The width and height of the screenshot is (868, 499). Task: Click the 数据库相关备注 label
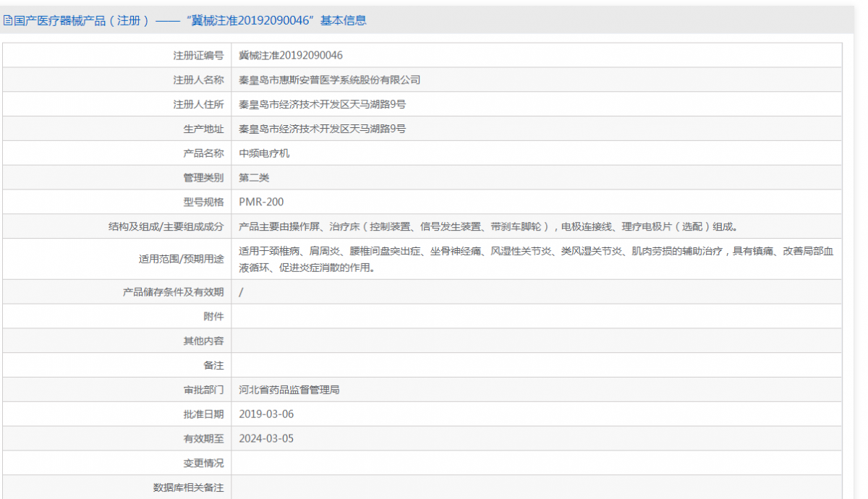(x=189, y=487)
